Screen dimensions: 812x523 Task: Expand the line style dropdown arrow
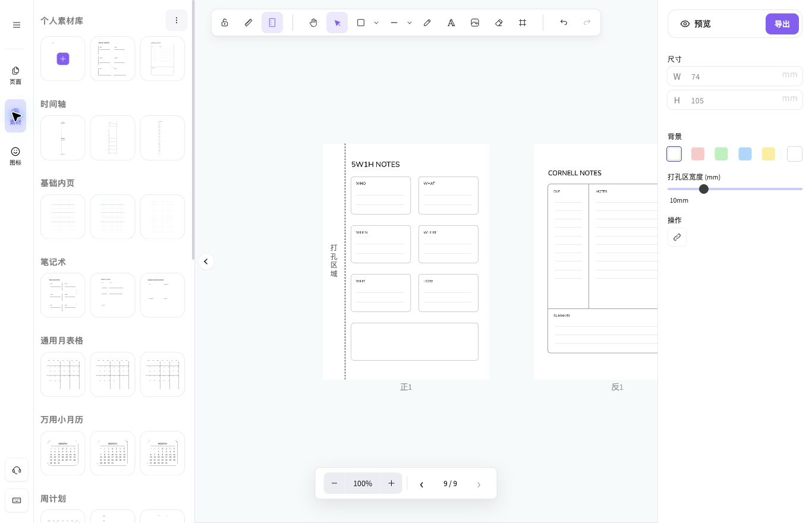point(410,23)
